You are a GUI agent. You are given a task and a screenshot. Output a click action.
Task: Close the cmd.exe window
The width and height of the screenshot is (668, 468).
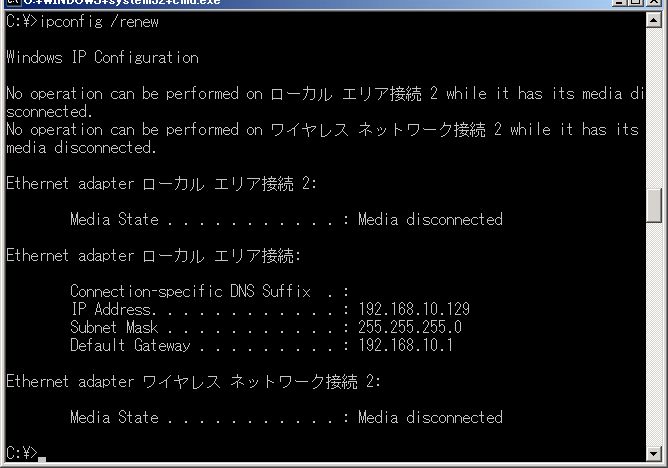pyautogui.click(x=654, y=2)
